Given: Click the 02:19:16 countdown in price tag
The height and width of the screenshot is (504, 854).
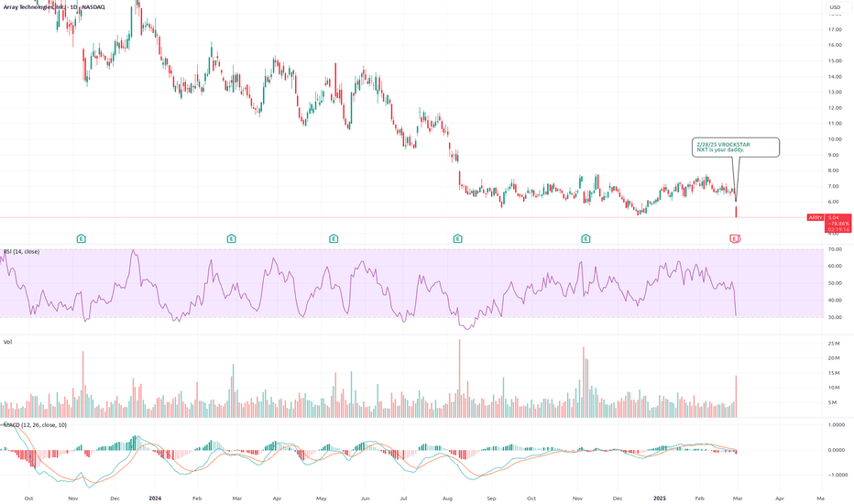Looking at the screenshot, I should tap(838, 229).
